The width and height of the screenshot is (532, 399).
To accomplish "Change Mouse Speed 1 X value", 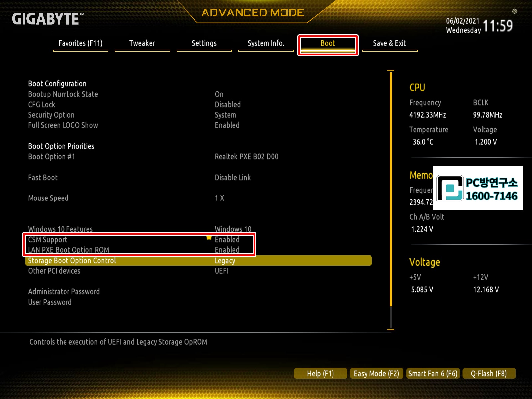I will 219,198.
